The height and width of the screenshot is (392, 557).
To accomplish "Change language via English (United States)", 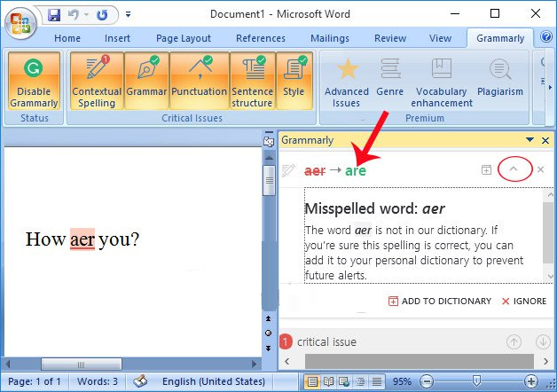I will point(214,381).
